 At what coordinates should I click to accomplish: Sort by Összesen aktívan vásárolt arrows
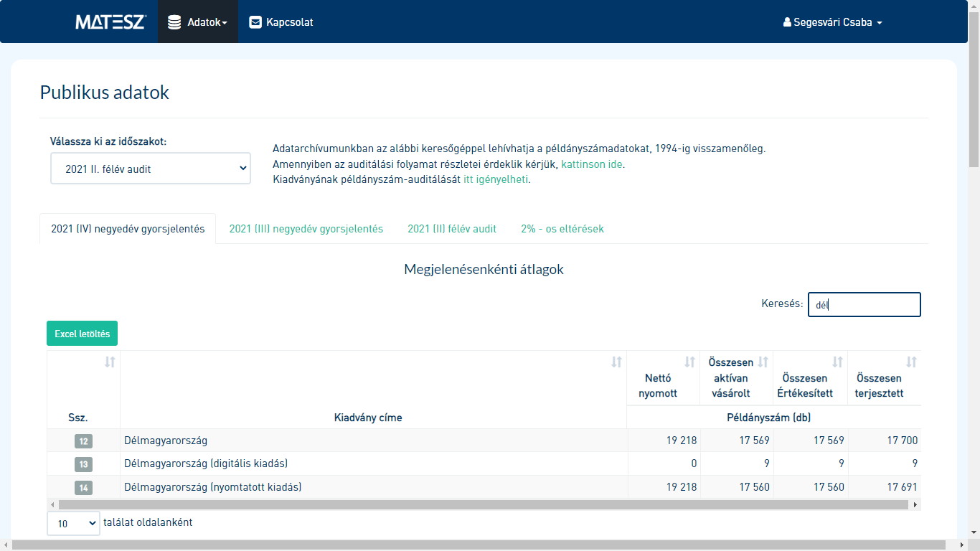tap(763, 362)
